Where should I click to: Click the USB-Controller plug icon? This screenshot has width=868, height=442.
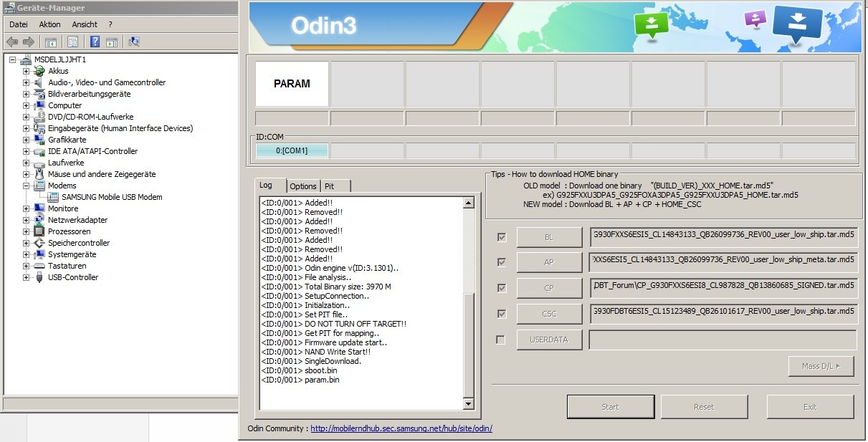pos(39,277)
